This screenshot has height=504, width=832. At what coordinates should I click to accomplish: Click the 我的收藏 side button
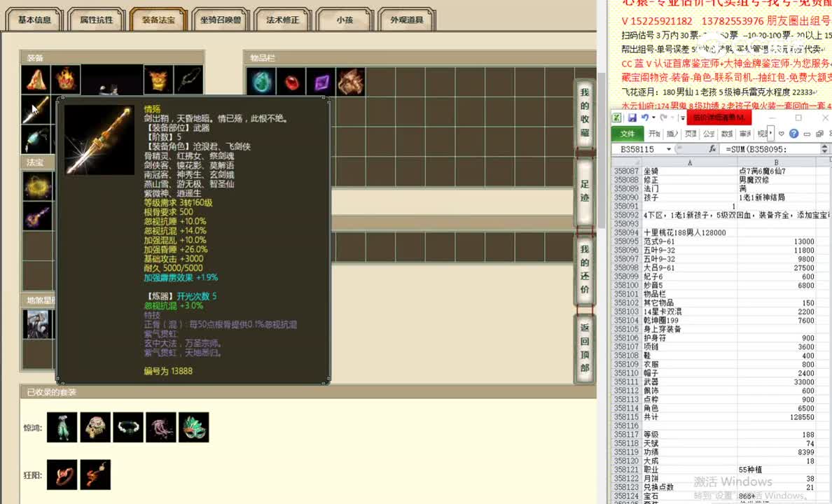coord(584,113)
